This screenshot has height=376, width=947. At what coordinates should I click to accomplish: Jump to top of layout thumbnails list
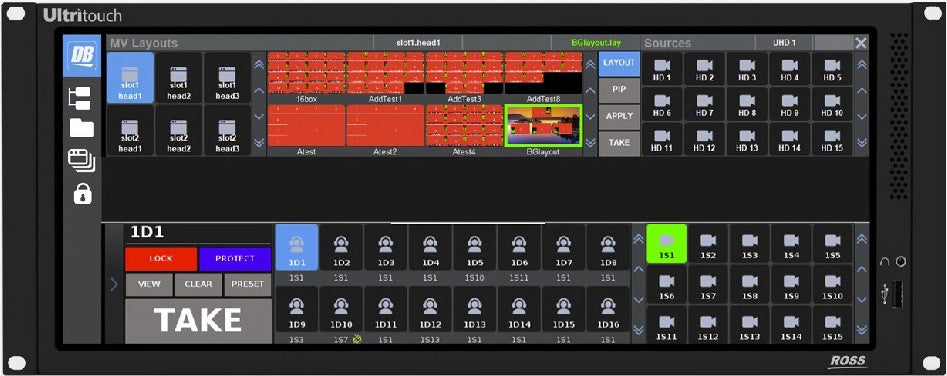point(590,65)
